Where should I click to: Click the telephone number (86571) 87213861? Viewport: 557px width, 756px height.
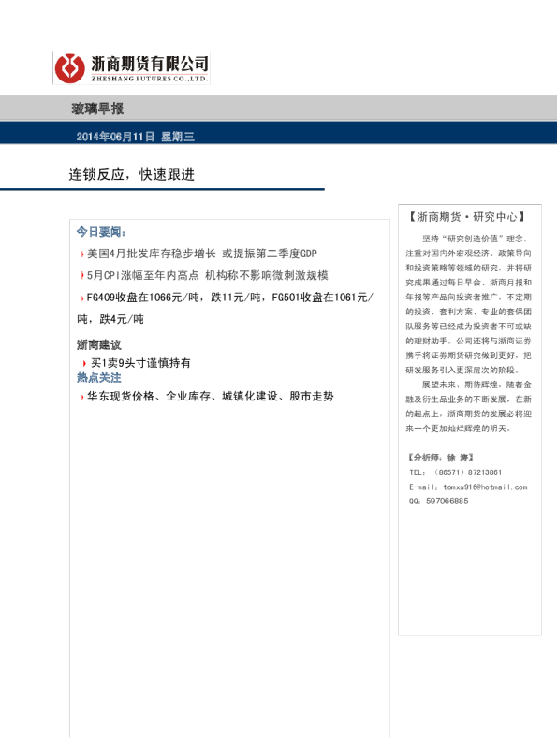click(468, 472)
